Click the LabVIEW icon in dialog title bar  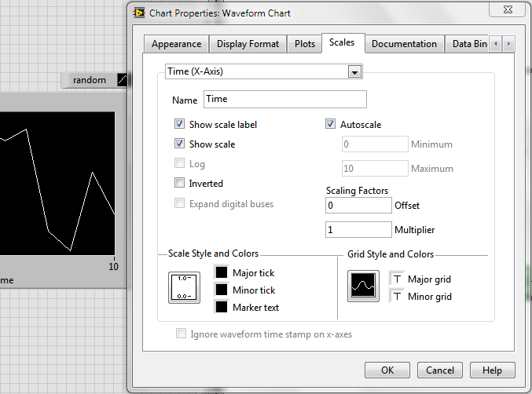pos(139,13)
